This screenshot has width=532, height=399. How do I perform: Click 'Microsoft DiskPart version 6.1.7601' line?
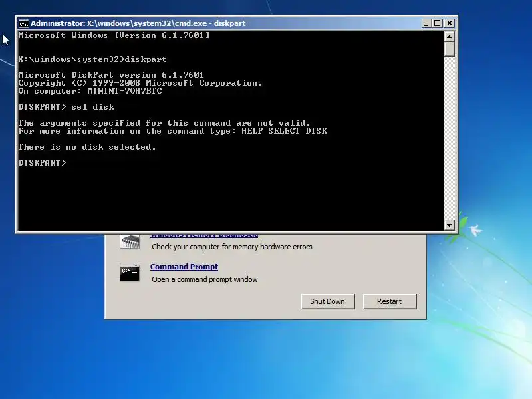click(111, 75)
